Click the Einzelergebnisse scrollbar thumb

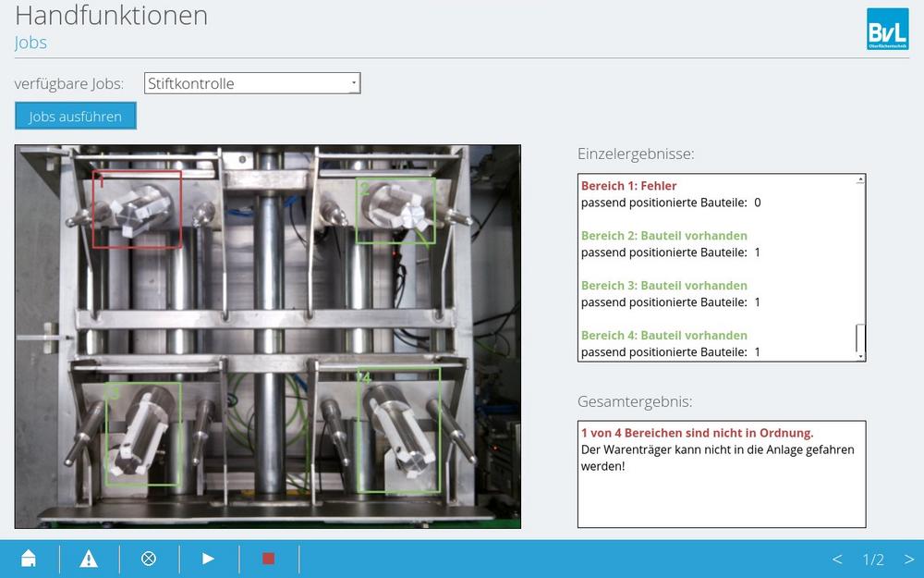coord(860,338)
